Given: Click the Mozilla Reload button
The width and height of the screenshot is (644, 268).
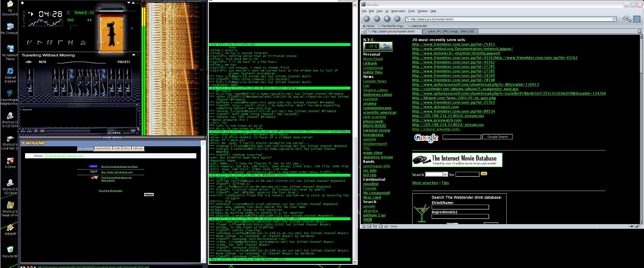Looking at the screenshot, I should click(387, 19).
